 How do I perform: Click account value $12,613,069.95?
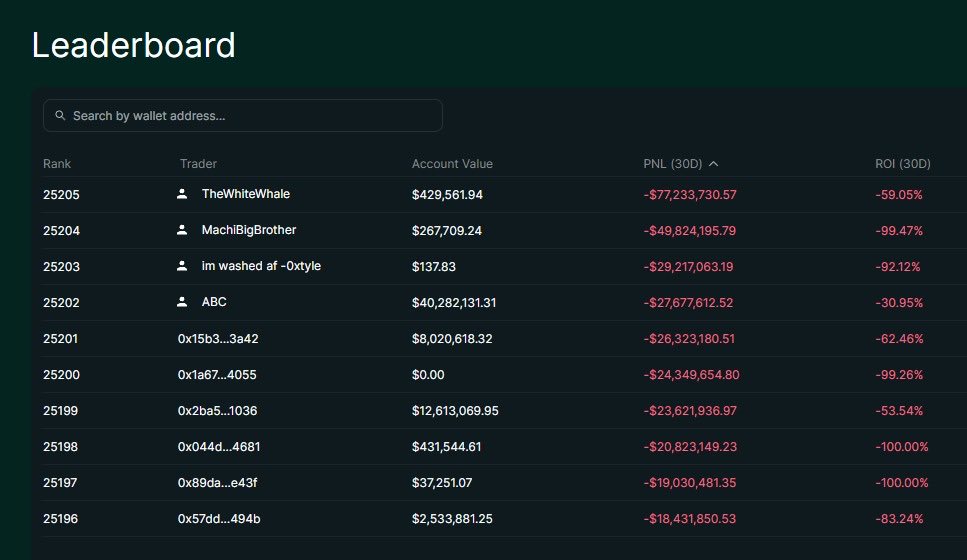455,410
